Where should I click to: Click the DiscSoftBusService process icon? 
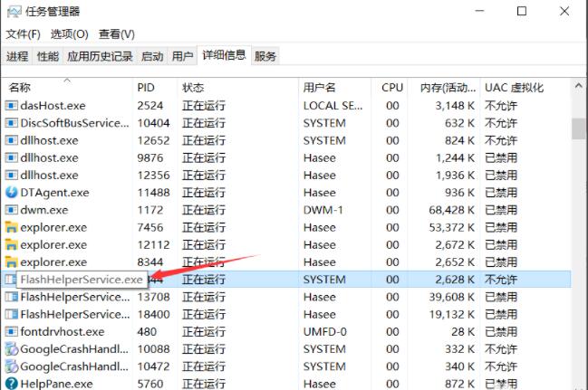point(12,123)
